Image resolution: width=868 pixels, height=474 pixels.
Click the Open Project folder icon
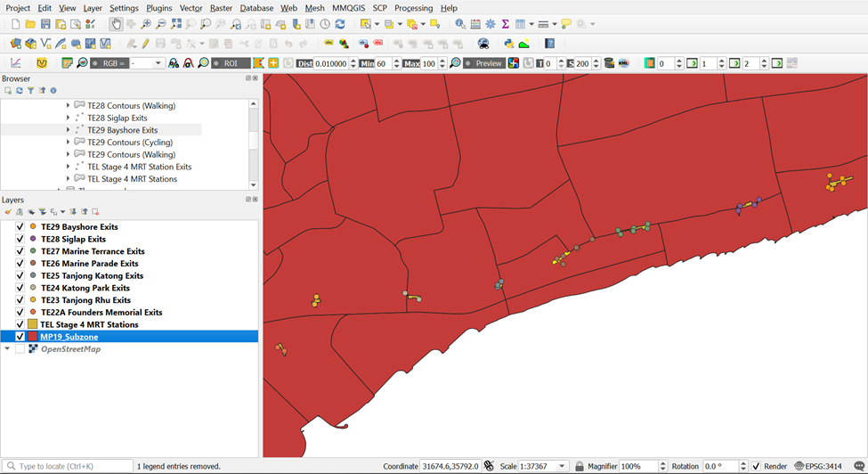pyautogui.click(x=30, y=24)
